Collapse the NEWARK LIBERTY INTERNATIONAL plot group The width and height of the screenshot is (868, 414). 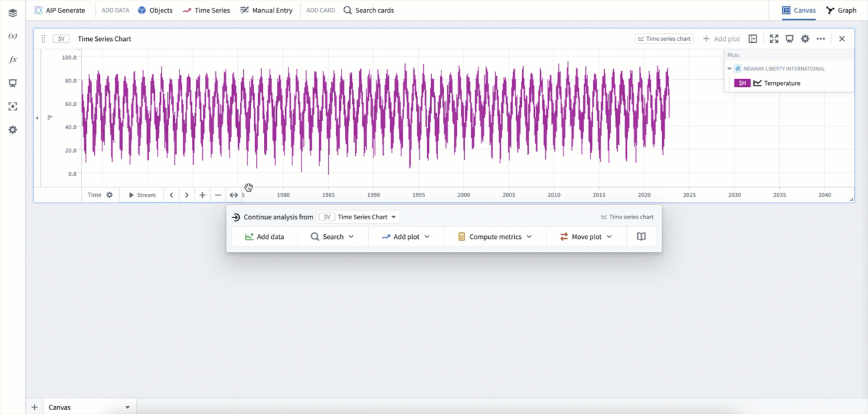coord(729,68)
